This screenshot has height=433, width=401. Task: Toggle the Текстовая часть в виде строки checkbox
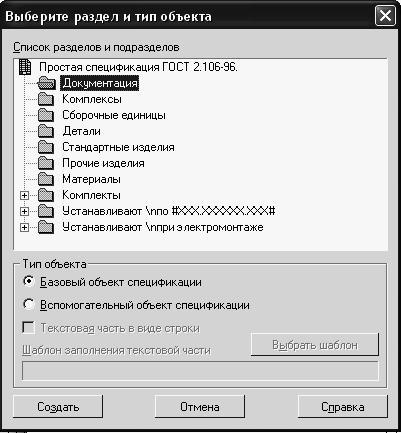tap(28, 328)
